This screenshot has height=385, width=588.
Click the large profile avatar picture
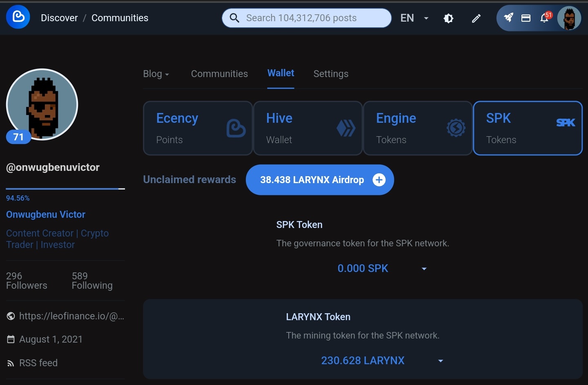pyautogui.click(x=42, y=104)
